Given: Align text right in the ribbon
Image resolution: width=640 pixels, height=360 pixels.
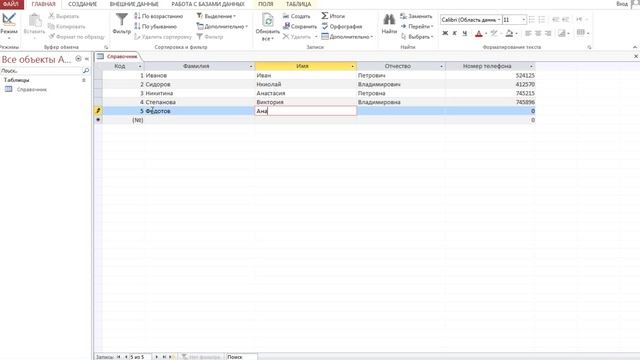Looking at the screenshot, I should tap(548, 33).
